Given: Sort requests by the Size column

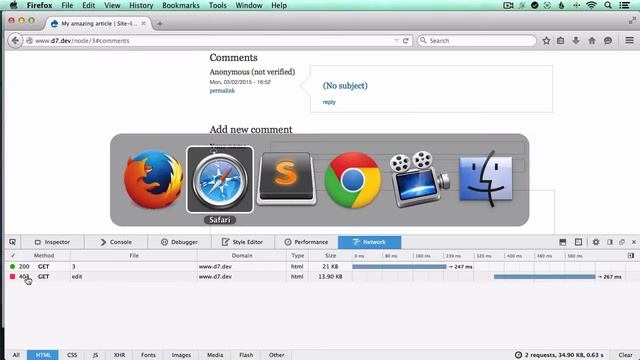Looking at the screenshot, I should pyautogui.click(x=330, y=256).
